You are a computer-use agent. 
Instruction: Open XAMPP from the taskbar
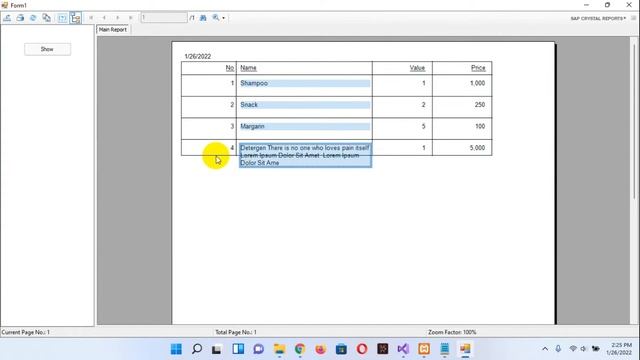424,349
